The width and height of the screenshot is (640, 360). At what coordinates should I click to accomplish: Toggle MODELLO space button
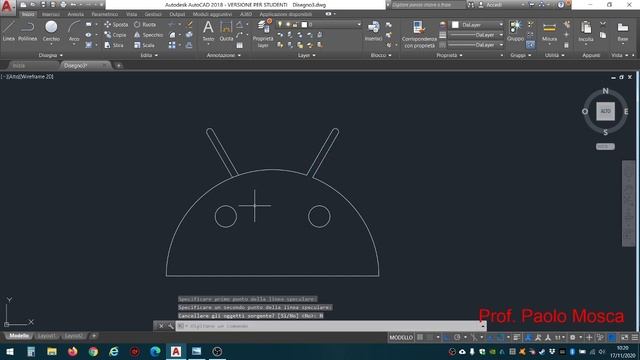(401, 338)
